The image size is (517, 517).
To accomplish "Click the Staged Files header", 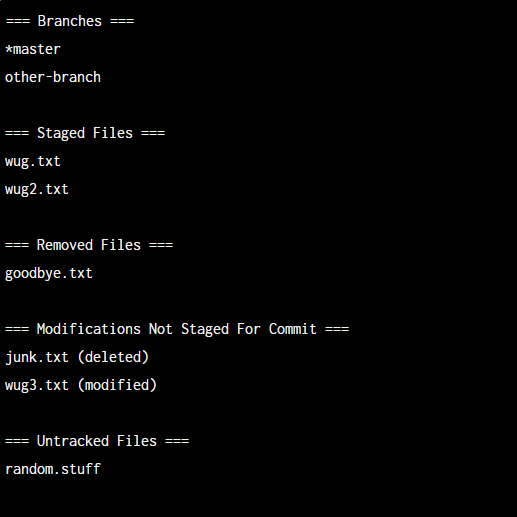I will [85, 133].
